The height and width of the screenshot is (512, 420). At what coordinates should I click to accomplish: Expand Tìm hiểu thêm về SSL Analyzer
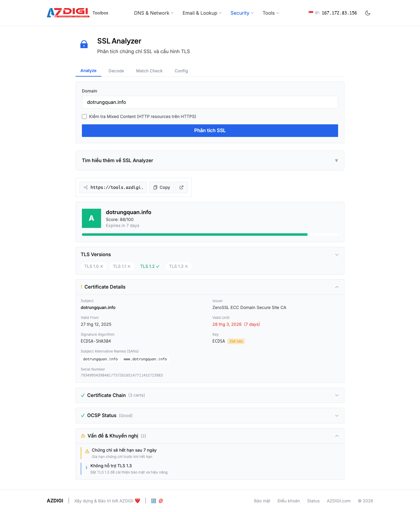point(210,161)
